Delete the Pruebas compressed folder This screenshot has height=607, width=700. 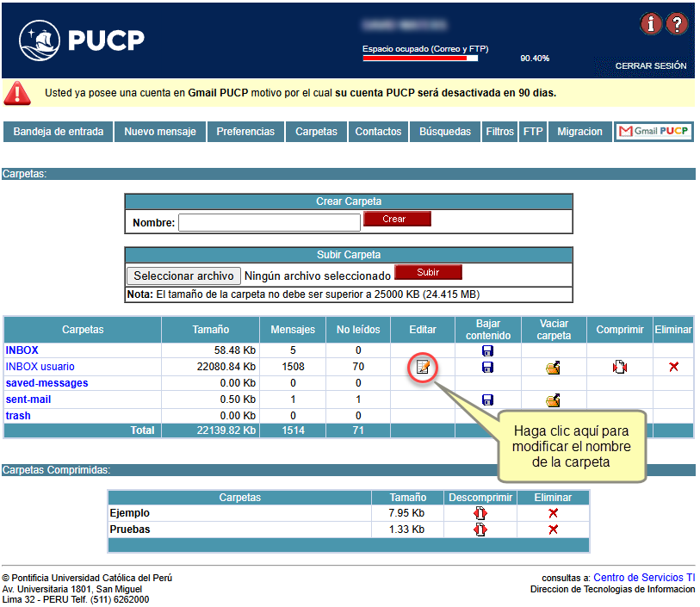(553, 530)
